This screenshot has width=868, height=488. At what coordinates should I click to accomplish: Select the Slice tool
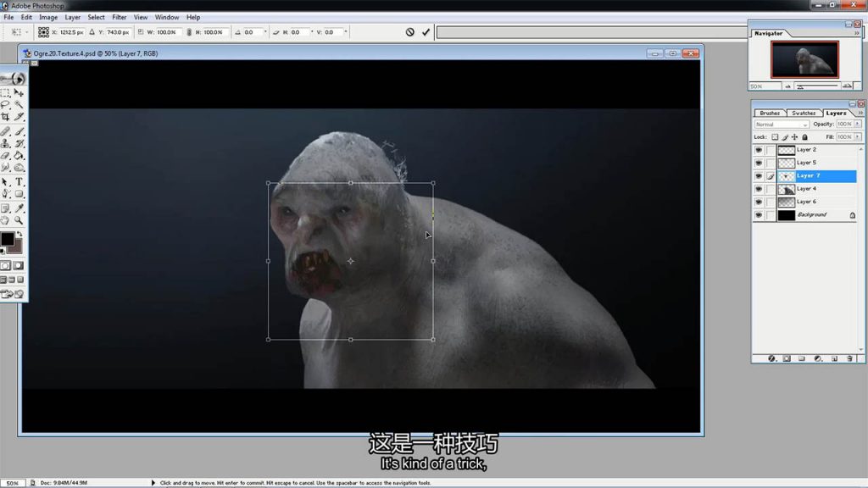(x=19, y=117)
